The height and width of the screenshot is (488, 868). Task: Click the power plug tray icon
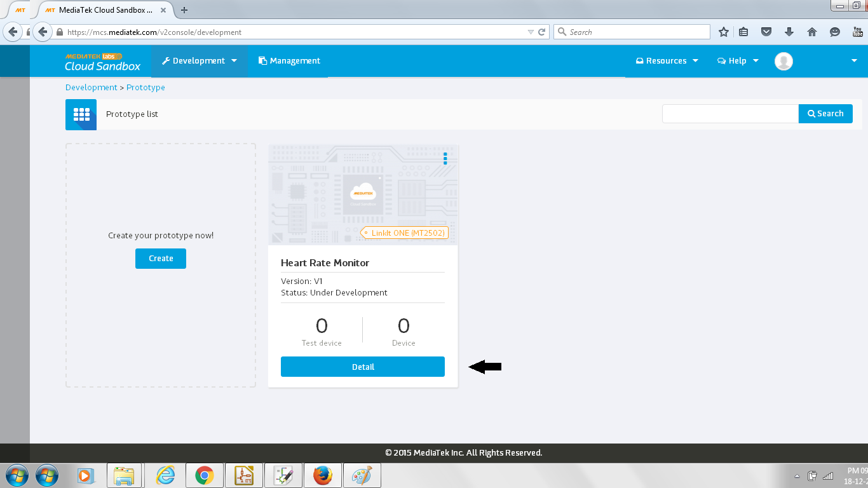point(812,476)
